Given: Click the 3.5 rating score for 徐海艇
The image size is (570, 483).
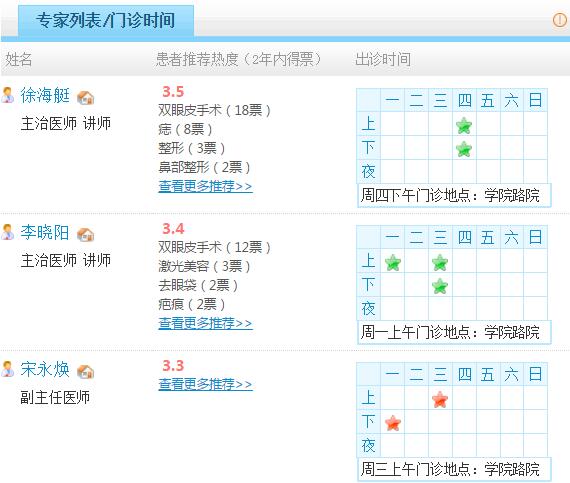Looking at the screenshot, I should (173, 92).
